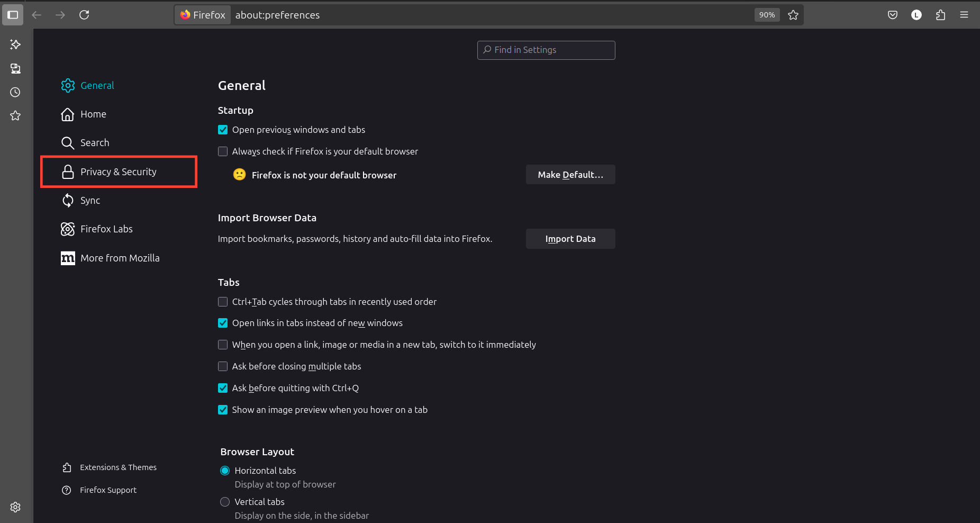Open the Sync settings category

(x=119, y=201)
